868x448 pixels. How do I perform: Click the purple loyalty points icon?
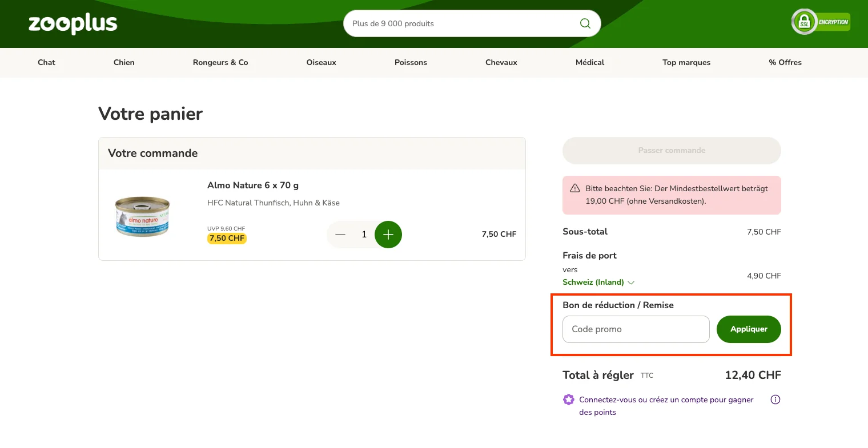click(568, 399)
